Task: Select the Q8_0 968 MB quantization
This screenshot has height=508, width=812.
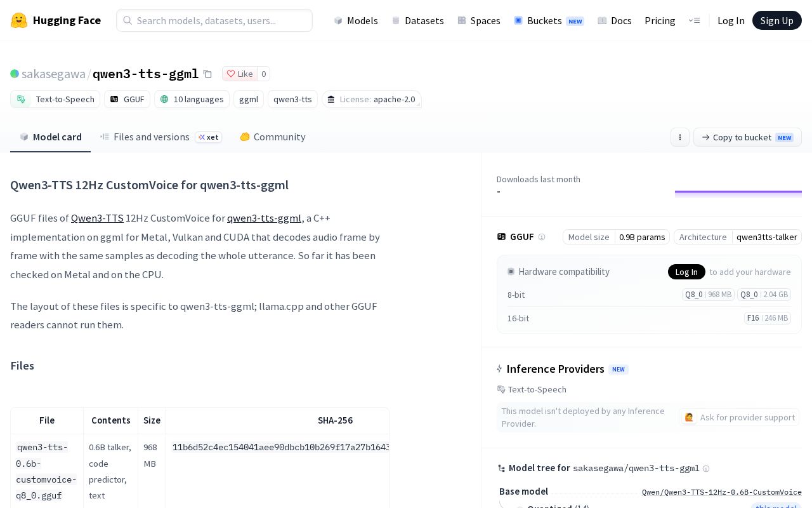Action: pos(708,295)
